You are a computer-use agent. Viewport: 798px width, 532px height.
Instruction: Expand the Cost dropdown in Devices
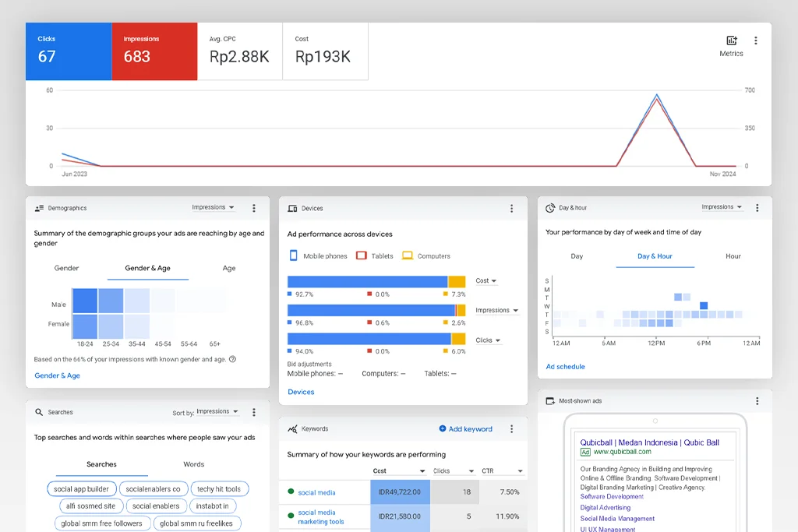pos(486,281)
